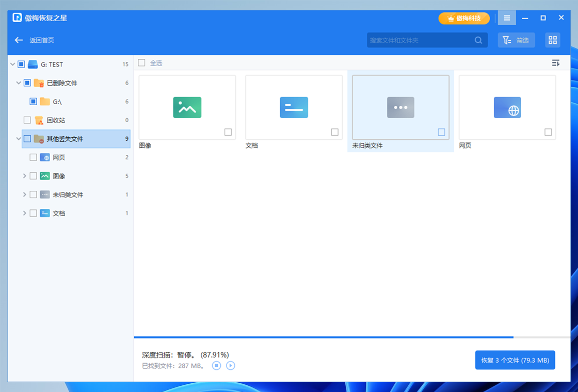Click the search magnifier icon

(x=478, y=40)
